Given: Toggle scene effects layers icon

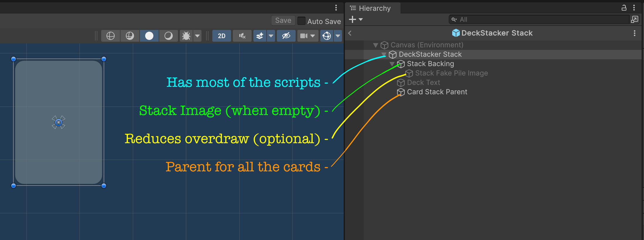Looking at the screenshot, I should 260,36.
